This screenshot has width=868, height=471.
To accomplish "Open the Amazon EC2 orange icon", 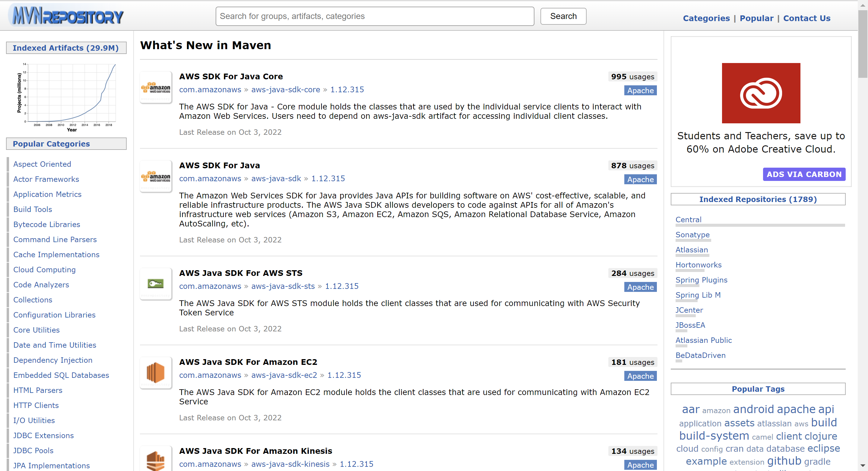I will (x=156, y=373).
